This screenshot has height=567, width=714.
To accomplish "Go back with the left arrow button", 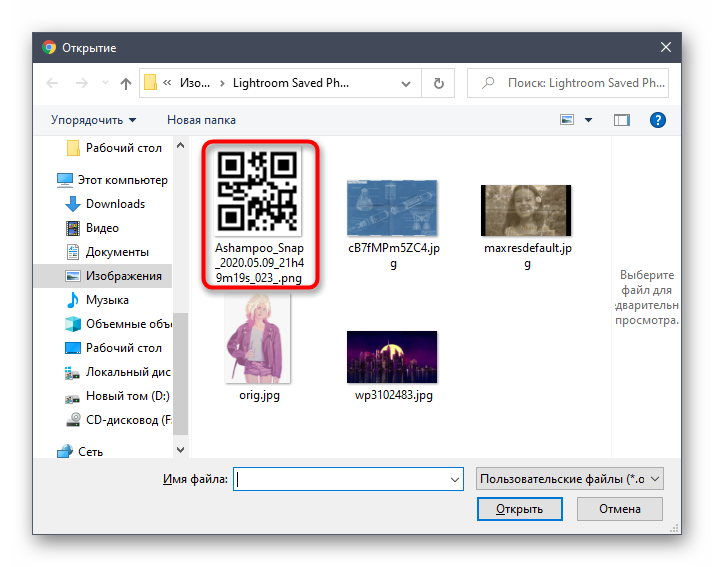I will point(53,83).
